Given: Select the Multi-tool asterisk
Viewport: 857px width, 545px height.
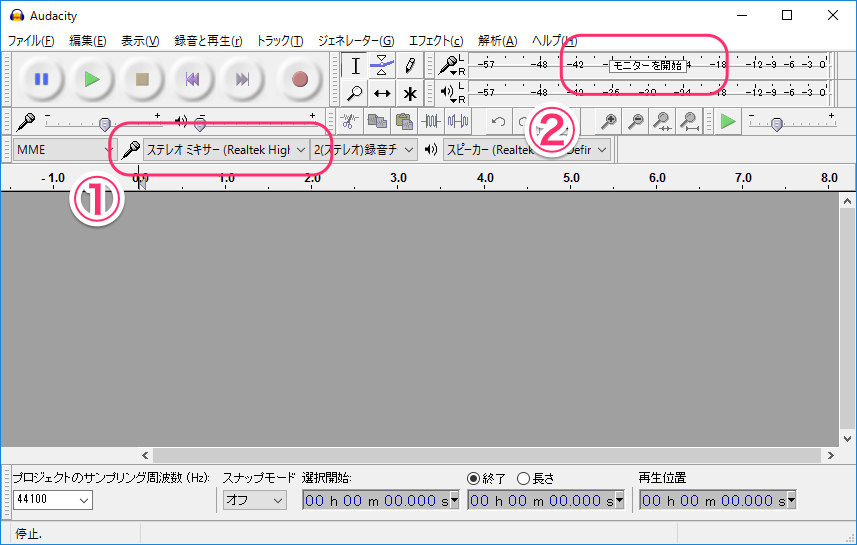Looking at the screenshot, I should point(409,93).
